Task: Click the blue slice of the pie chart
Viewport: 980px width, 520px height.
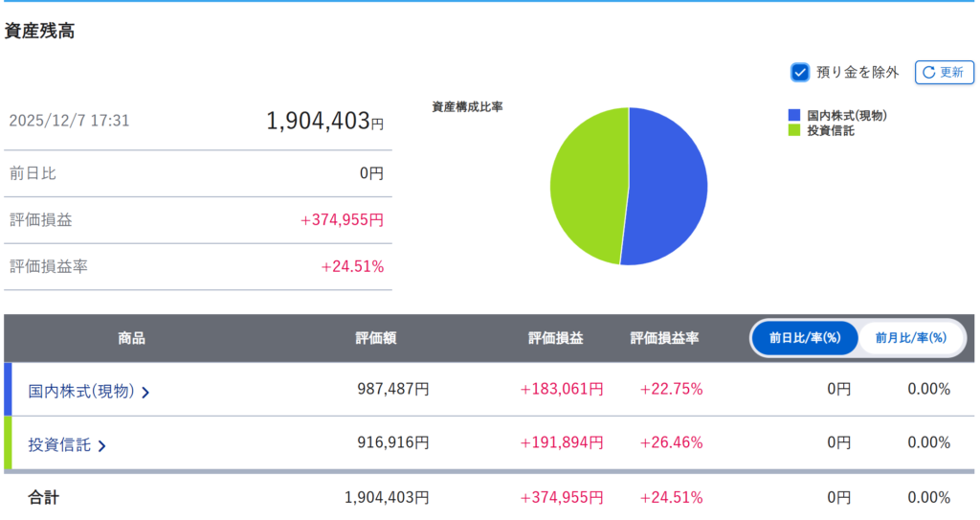Action: 670,187
